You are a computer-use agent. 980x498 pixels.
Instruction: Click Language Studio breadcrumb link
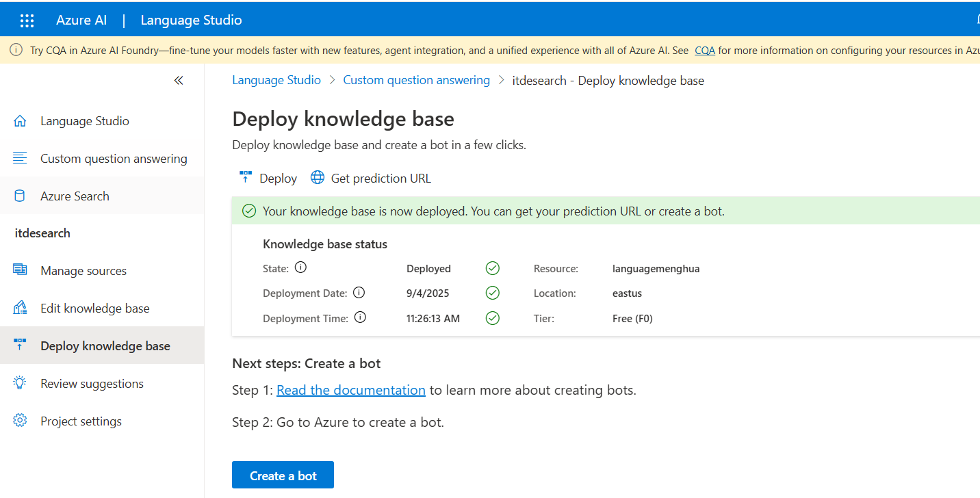coord(276,80)
